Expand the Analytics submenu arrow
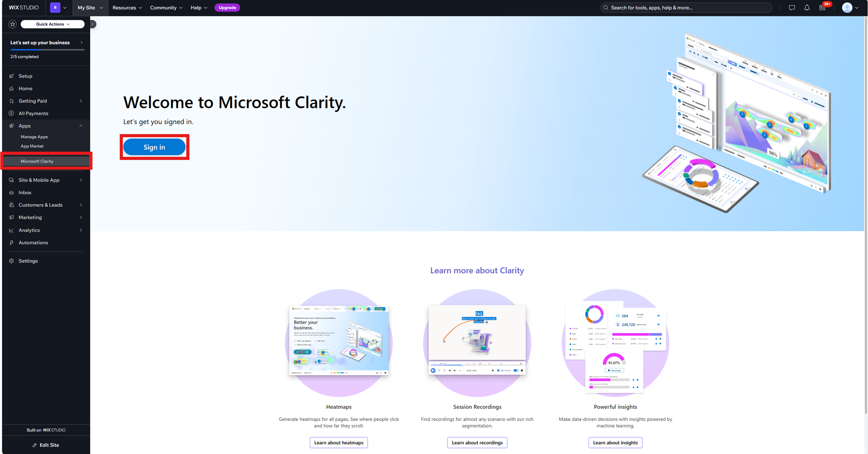 [x=81, y=230]
